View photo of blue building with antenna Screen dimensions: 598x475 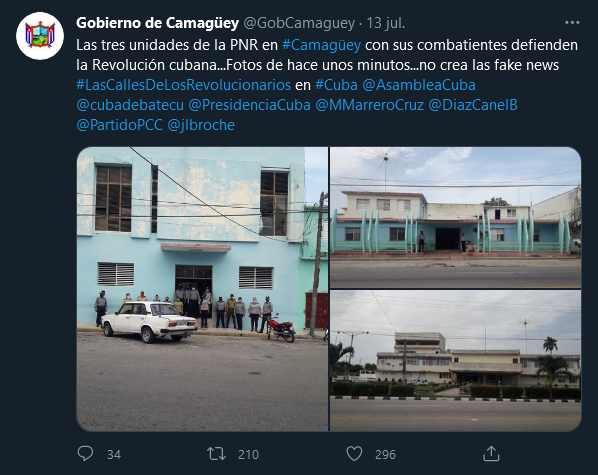pyautogui.click(x=455, y=217)
